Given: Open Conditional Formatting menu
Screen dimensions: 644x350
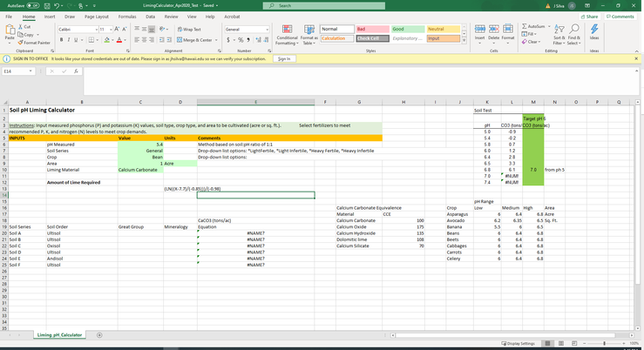Looking at the screenshot, I should (287, 35).
